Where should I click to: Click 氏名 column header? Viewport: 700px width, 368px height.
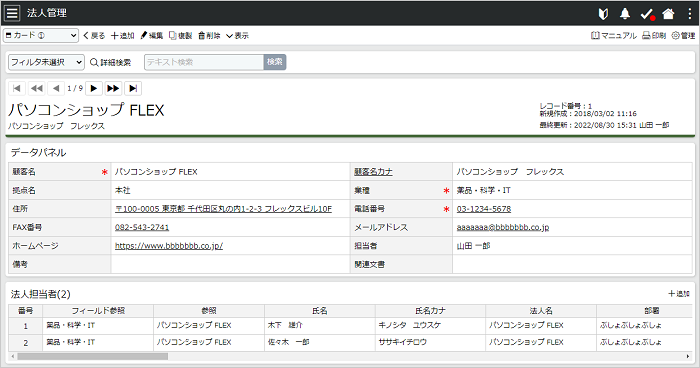coord(320,311)
